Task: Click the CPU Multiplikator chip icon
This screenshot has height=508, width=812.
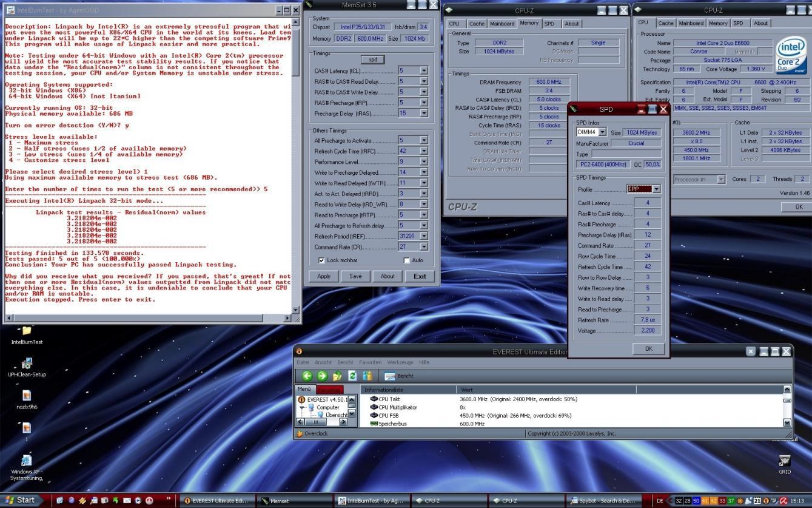Action: click(x=374, y=407)
